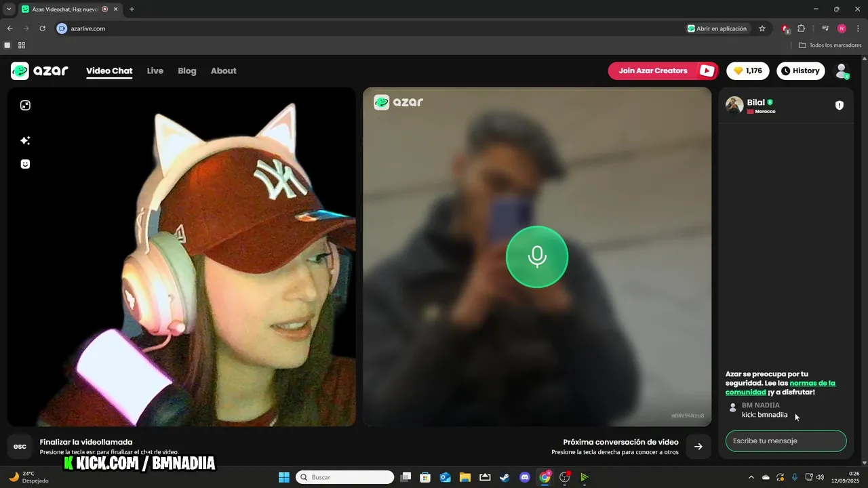
Task: Open the About page
Action: pyautogui.click(x=224, y=70)
